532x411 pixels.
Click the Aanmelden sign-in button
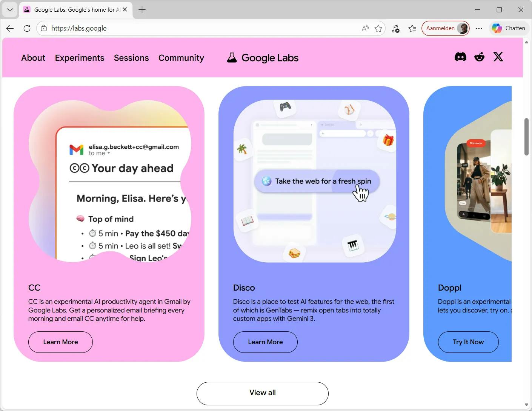446,28
